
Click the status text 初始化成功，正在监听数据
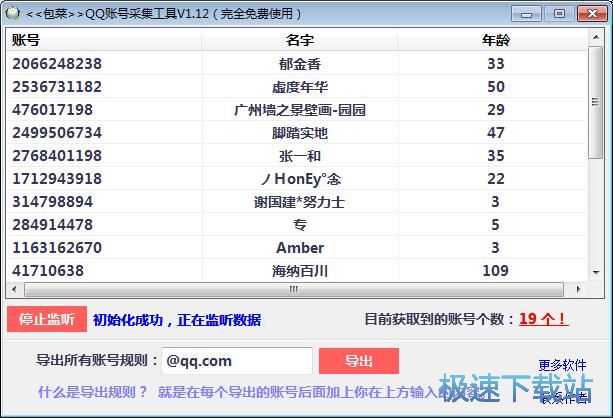pos(177,320)
